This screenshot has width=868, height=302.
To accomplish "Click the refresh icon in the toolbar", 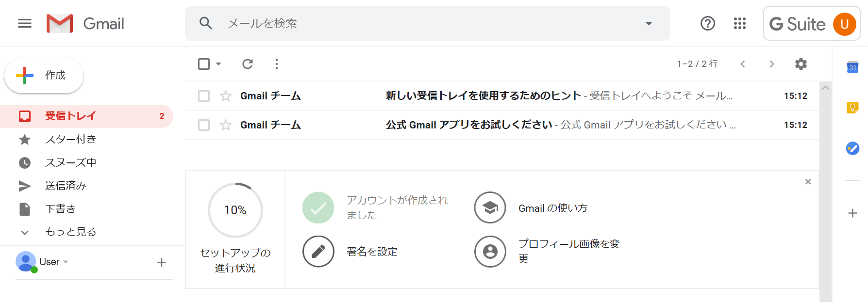I will pos(248,64).
